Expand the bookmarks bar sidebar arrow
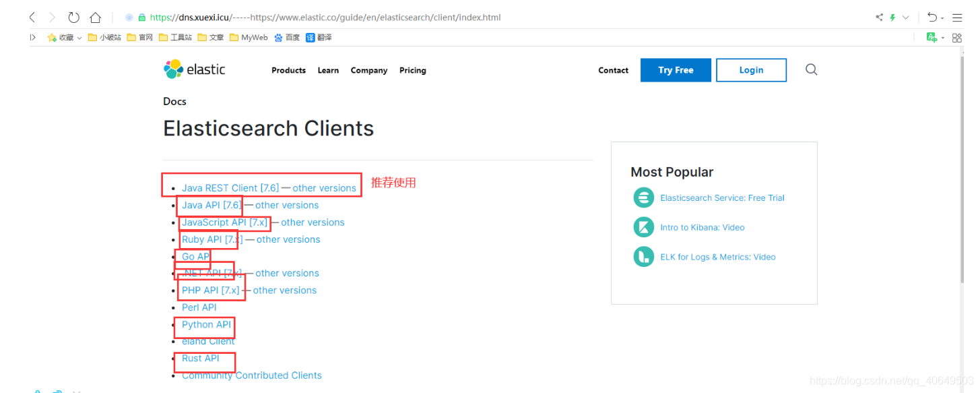980x393 pixels. (32, 38)
